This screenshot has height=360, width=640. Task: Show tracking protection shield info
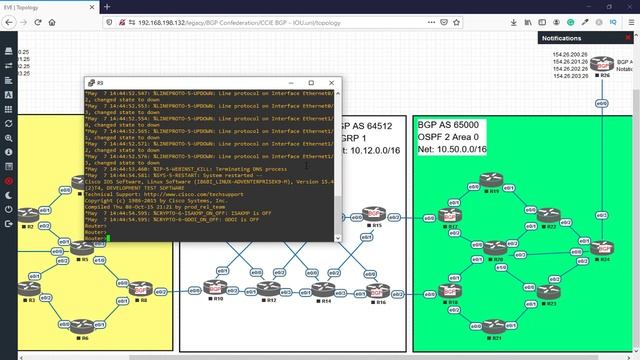click(109, 22)
